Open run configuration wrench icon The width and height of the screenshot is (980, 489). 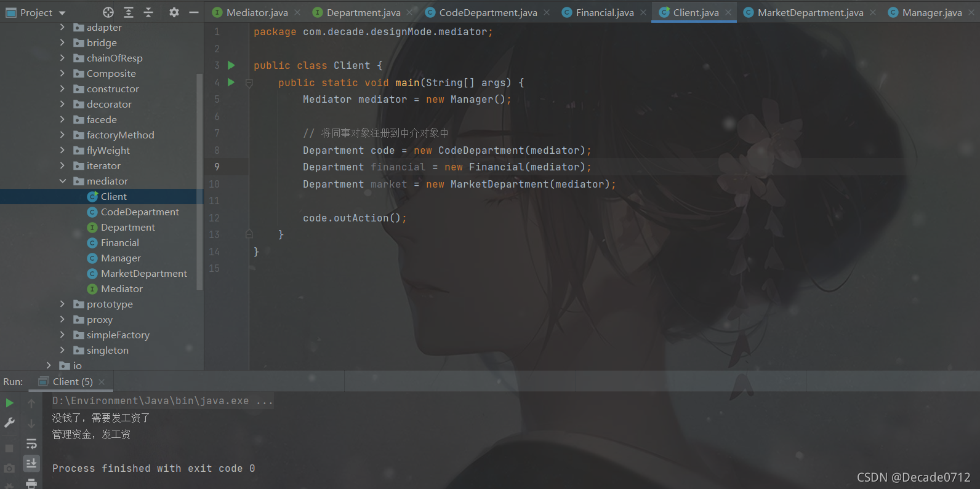tap(10, 423)
